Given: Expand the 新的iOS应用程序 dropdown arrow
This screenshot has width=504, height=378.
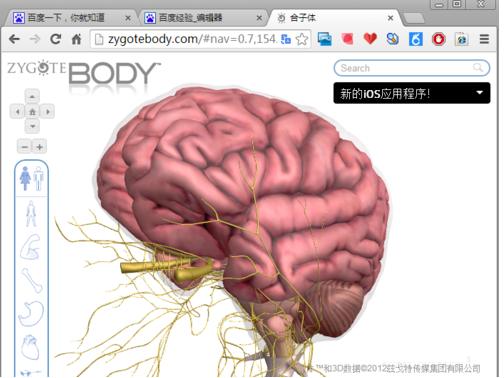Looking at the screenshot, I should point(479,93).
